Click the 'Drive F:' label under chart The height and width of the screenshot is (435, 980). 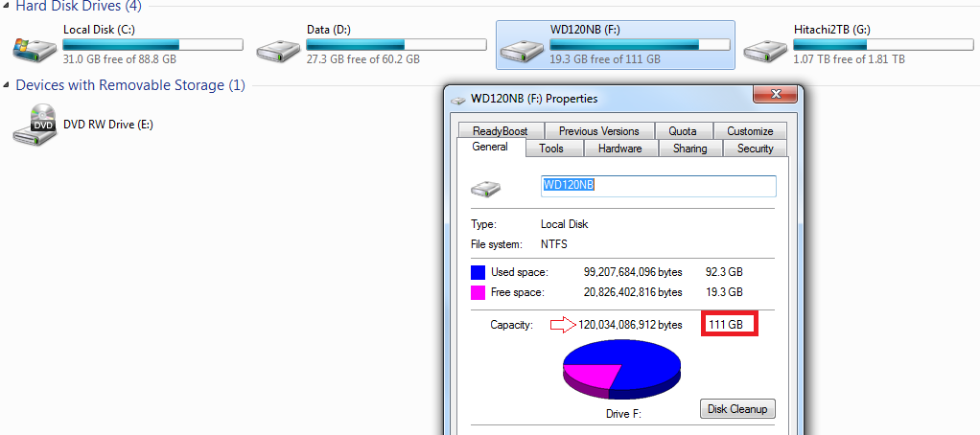tap(623, 414)
